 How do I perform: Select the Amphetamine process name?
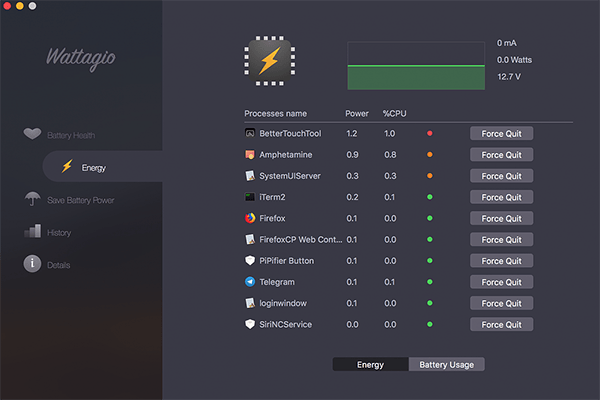pyautogui.click(x=286, y=155)
